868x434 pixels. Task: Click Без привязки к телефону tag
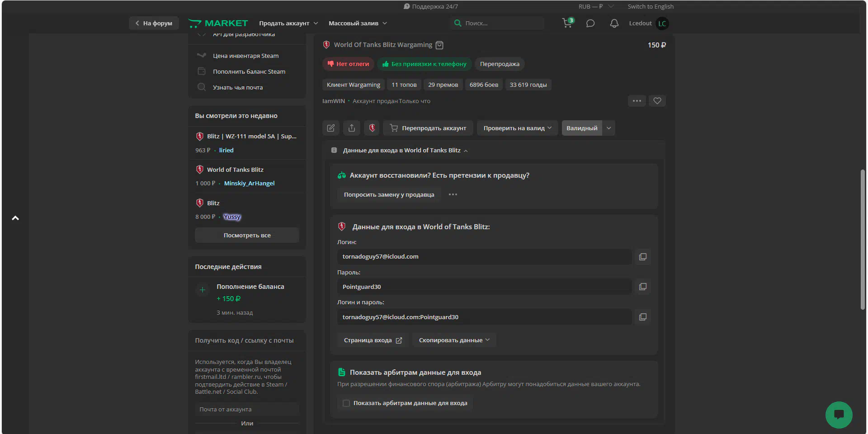pos(425,64)
